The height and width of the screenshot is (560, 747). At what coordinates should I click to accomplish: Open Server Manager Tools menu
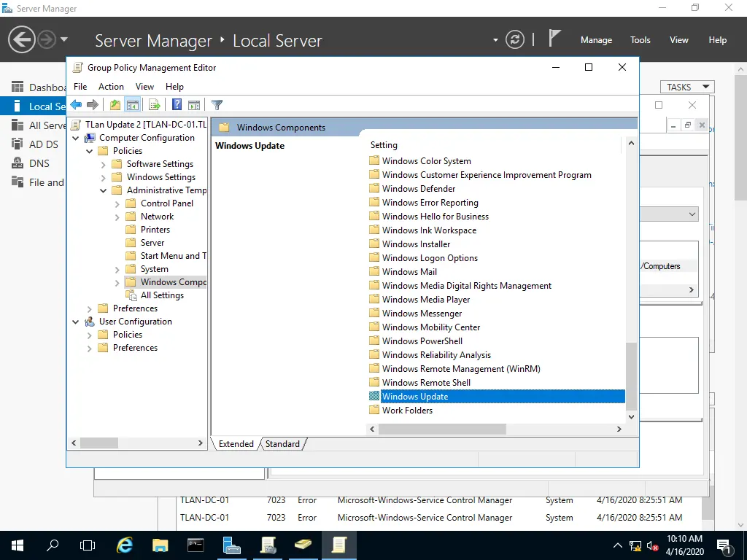(640, 40)
